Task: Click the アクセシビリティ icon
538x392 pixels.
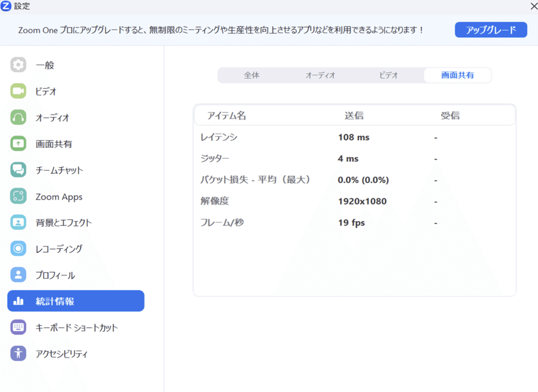Action: pos(18,354)
